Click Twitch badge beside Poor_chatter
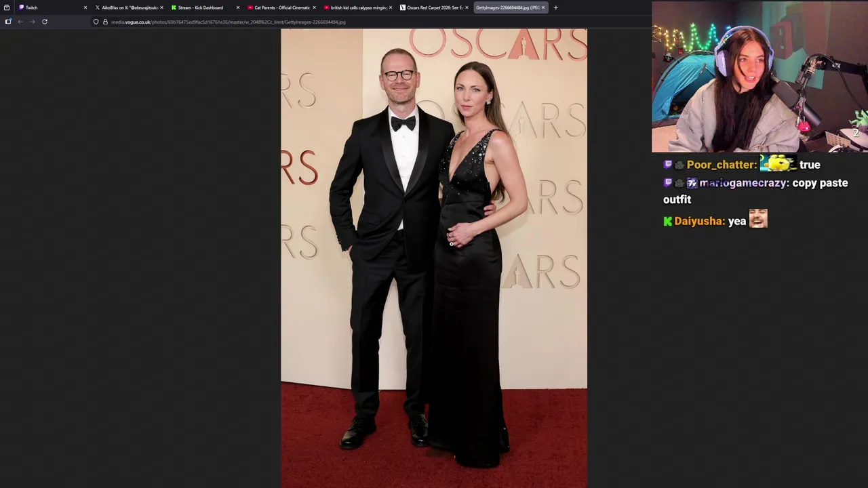Screen dimensions: 868x488 click(x=667, y=165)
